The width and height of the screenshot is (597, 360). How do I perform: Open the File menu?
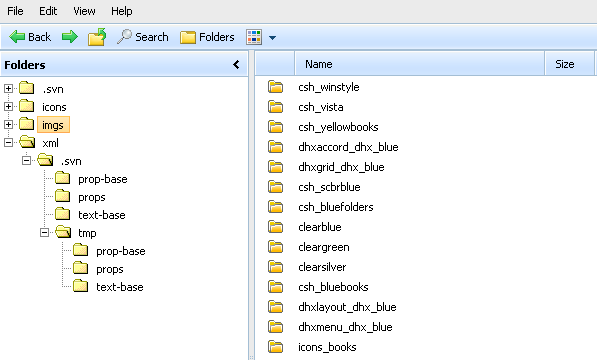[x=15, y=11]
